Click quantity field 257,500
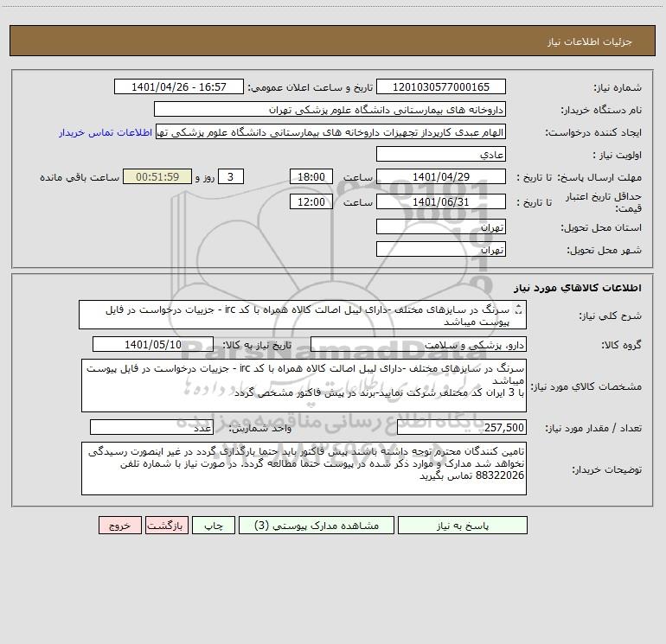666x644 pixels. 462,427
